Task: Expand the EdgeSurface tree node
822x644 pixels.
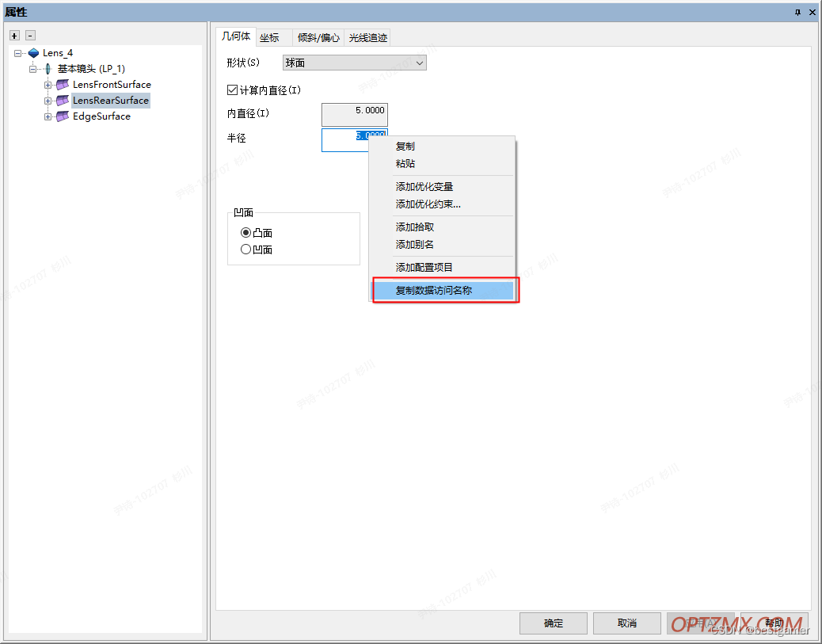Action: (x=48, y=116)
